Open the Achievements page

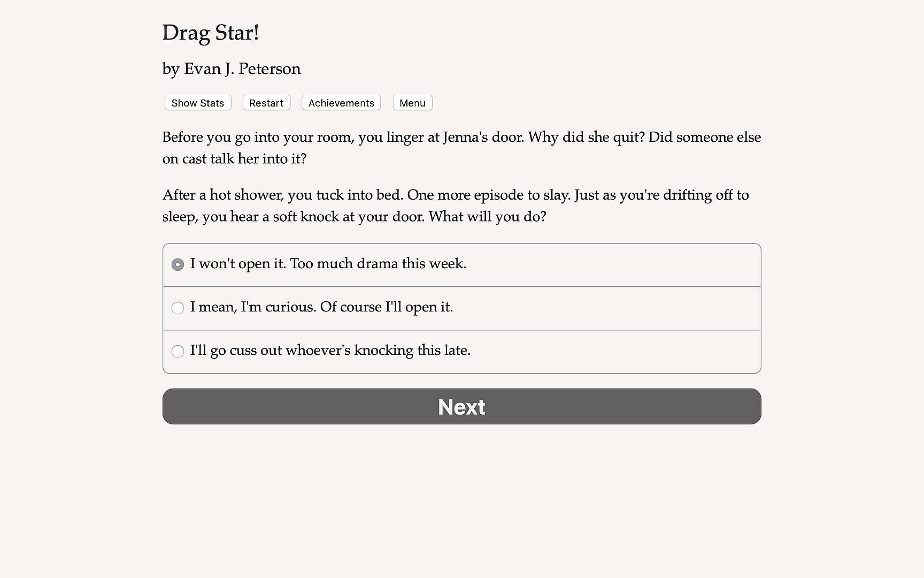pyautogui.click(x=341, y=103)
